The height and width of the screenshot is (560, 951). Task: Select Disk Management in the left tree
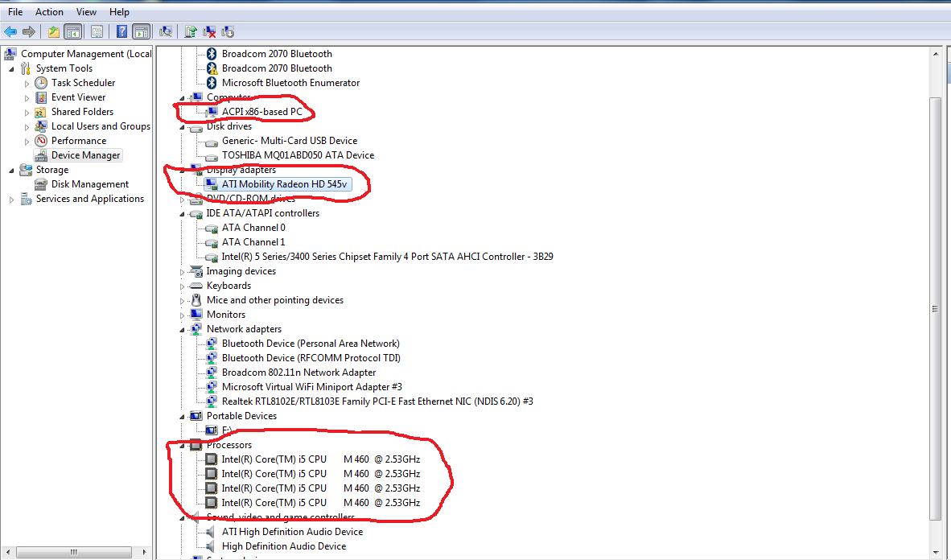point(90,184)
